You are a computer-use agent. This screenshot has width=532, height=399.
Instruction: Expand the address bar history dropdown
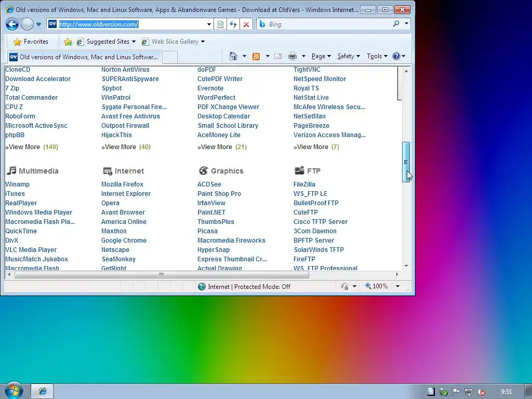click(x=209, y=24)
